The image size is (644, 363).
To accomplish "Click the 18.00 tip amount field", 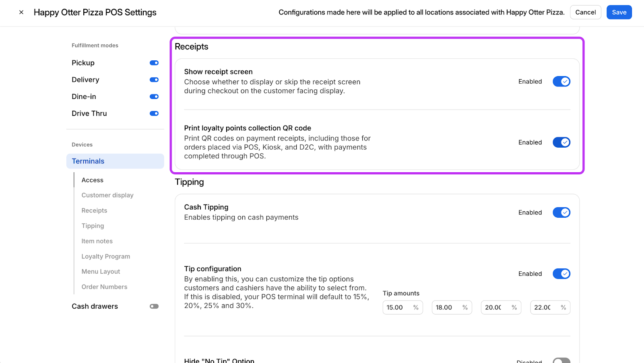I will click(x=452, y=307).
